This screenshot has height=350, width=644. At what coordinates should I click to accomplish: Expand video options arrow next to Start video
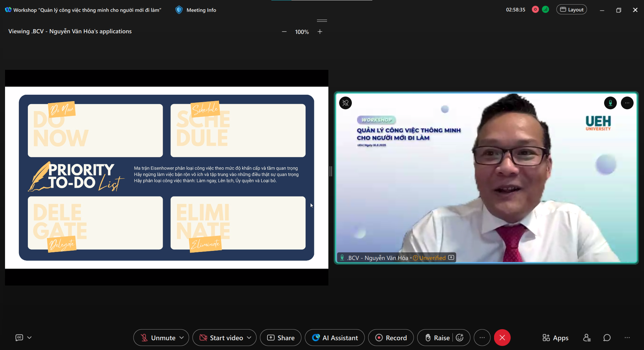[249, 338]
